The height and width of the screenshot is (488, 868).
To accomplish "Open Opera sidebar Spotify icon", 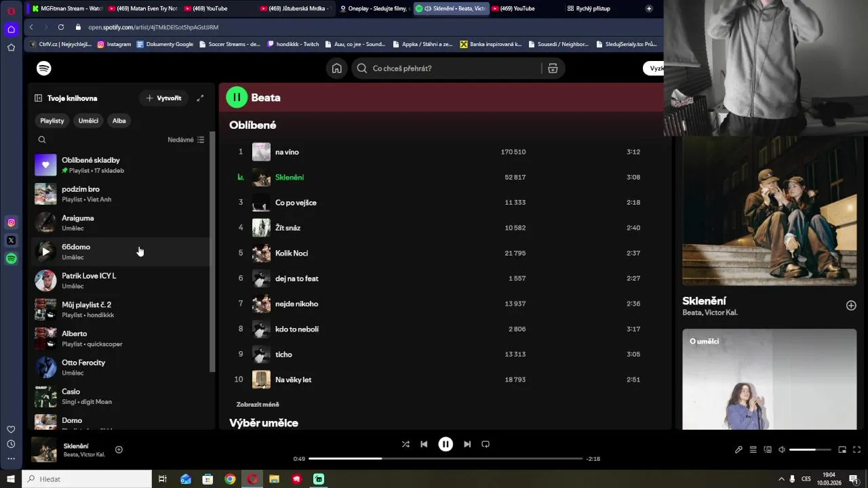I will pyautogui.click(x=11, y=258).
